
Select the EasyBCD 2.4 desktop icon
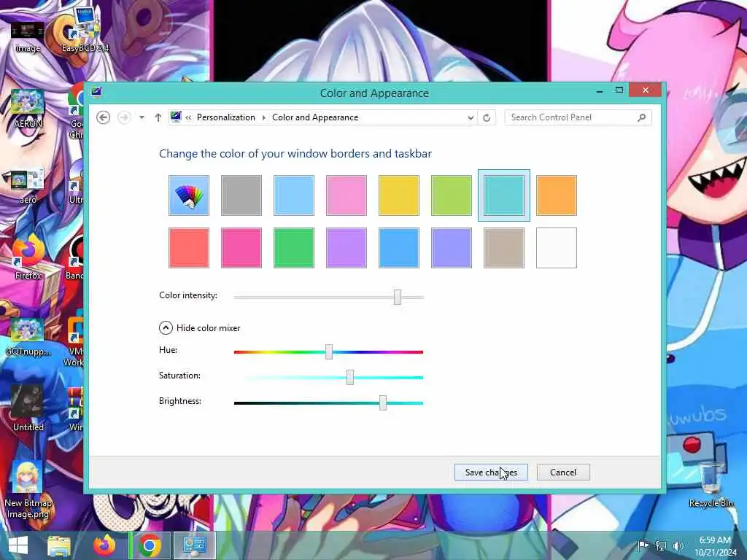tap(85, 29)
